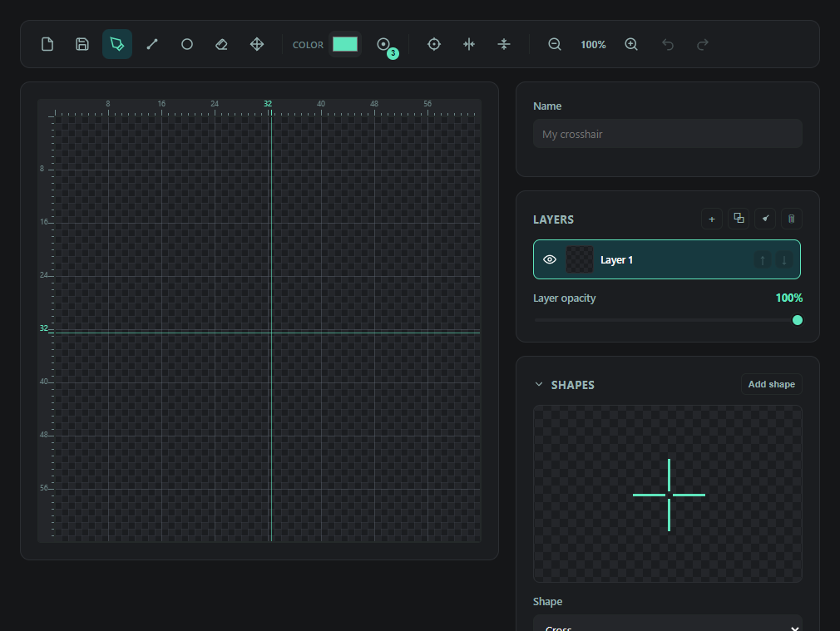This screenshot has width=840, height=631.
Task: Open brush size control with badge 3
Action: 384,45
